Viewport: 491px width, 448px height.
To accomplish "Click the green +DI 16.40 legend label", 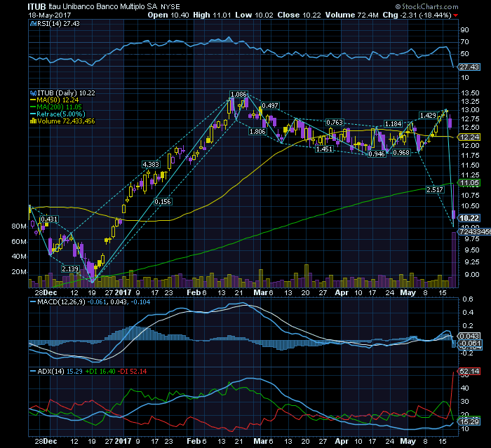I will click(100, 372).
